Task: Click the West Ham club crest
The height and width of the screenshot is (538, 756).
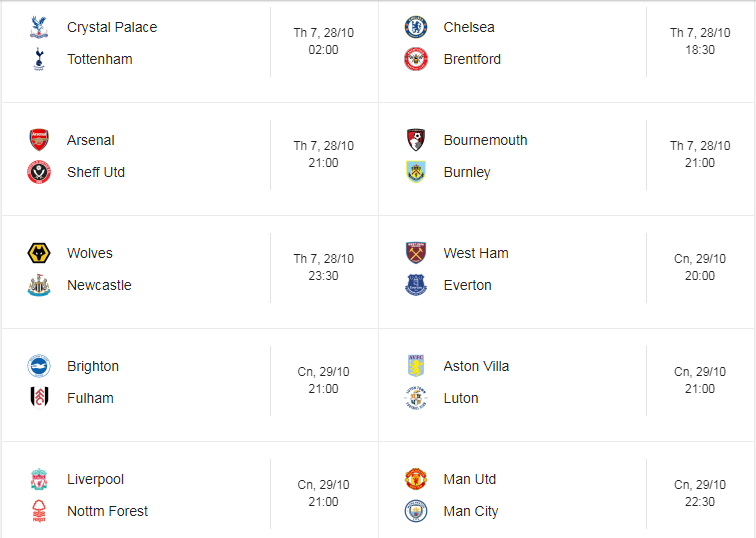Action: click(416, 253)
